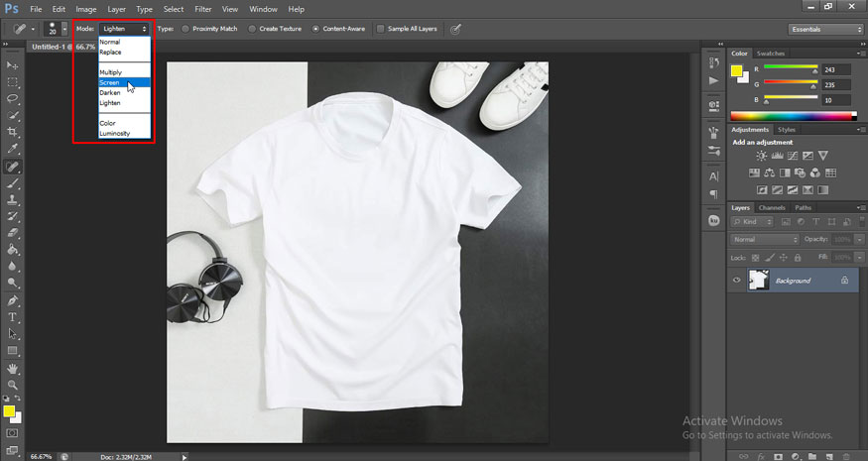The width and height of the screenshot is (868, 461).
Task: Open the Filter menu
Action: point(202,9)
